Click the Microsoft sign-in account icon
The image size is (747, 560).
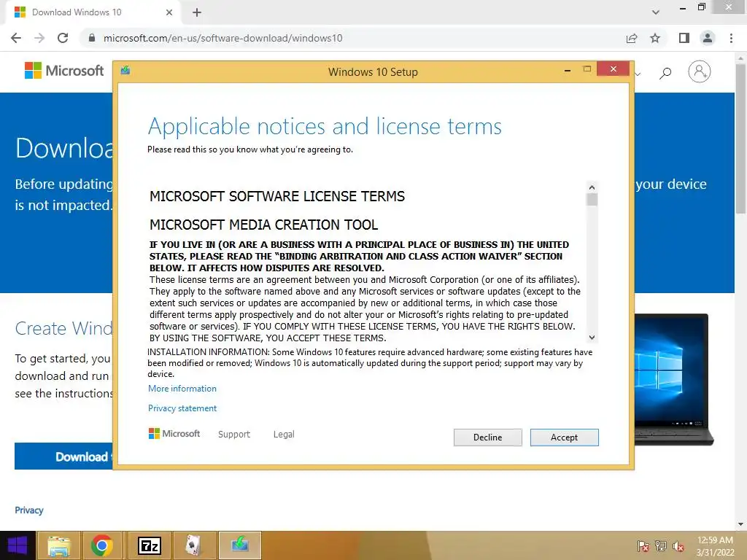coord(700,71)
